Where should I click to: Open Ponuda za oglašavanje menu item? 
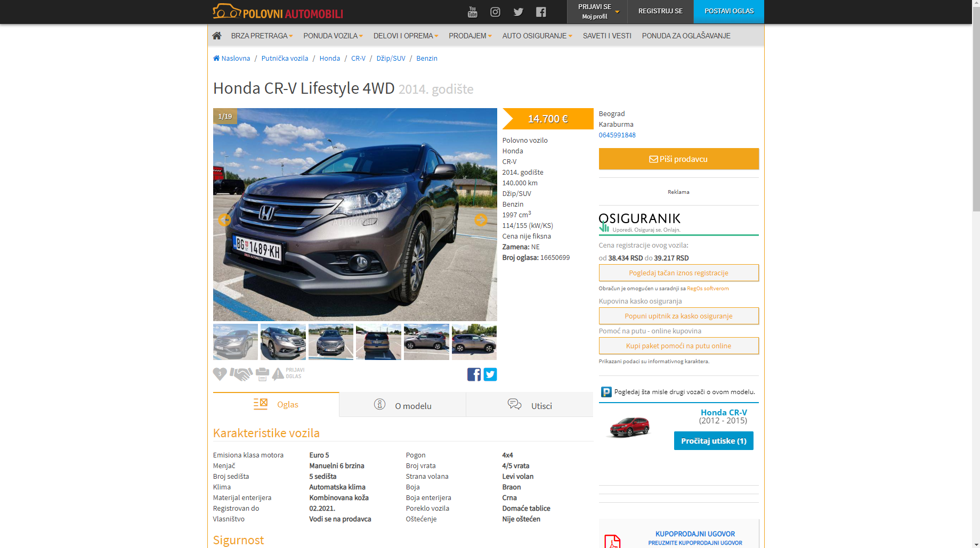(x=686, y=36)
